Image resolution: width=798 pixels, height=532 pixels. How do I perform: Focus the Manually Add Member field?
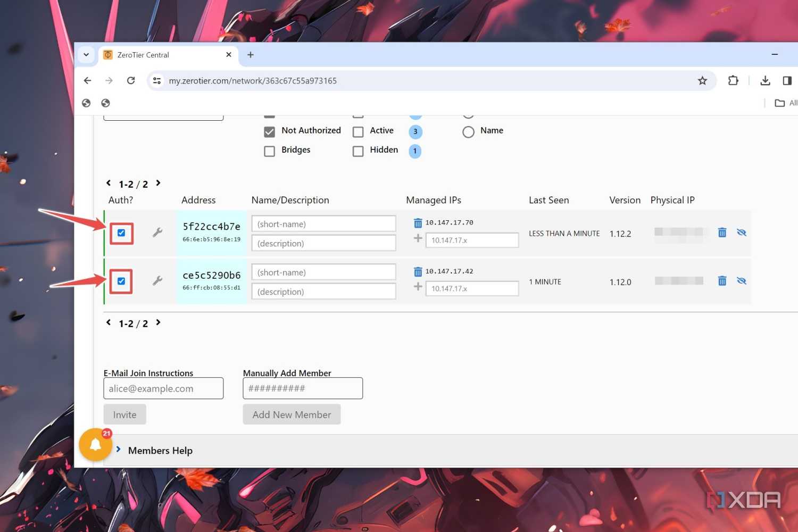303,388
